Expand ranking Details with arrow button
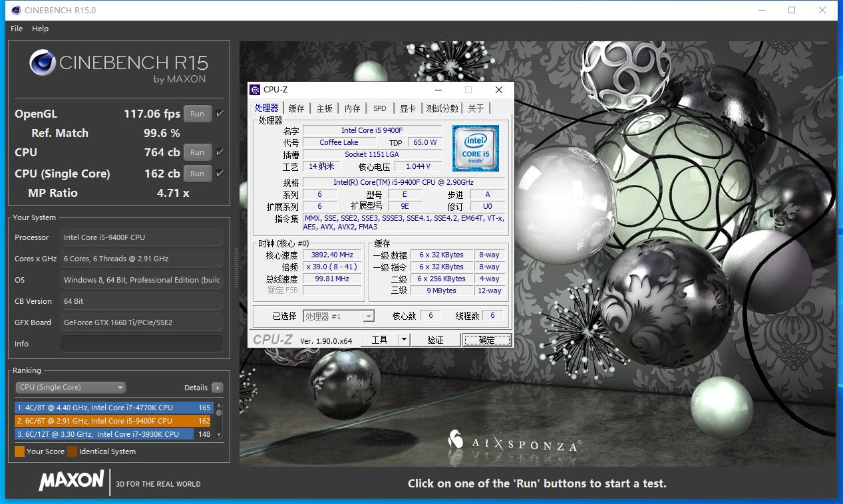 tap(218, 388)
